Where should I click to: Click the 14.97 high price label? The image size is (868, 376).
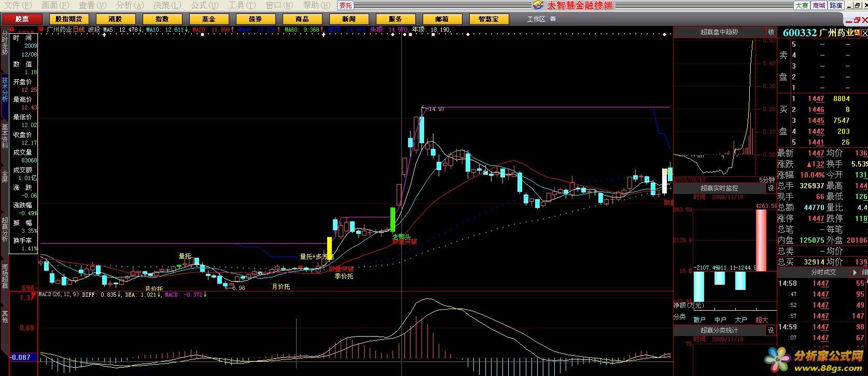point(437,109)
